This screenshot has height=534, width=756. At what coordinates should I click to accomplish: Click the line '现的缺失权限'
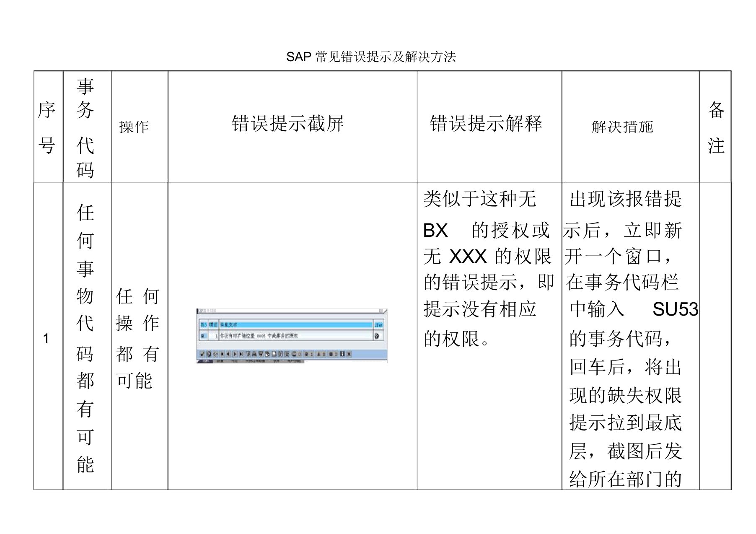(626, 395)
